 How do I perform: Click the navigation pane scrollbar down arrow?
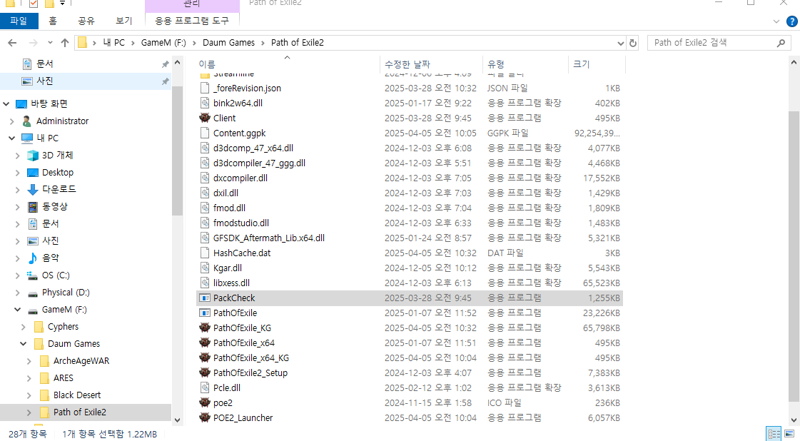click(177, 421)
